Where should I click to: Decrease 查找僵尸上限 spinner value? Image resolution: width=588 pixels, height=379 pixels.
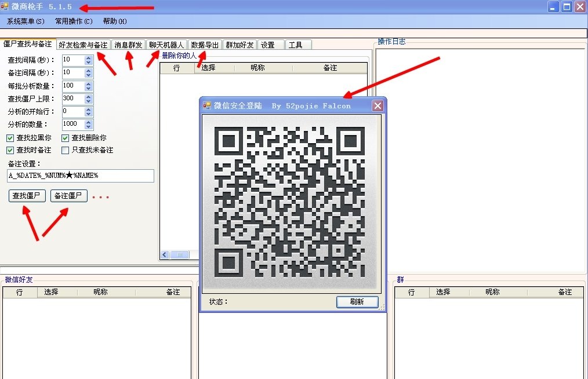point(89,101)
